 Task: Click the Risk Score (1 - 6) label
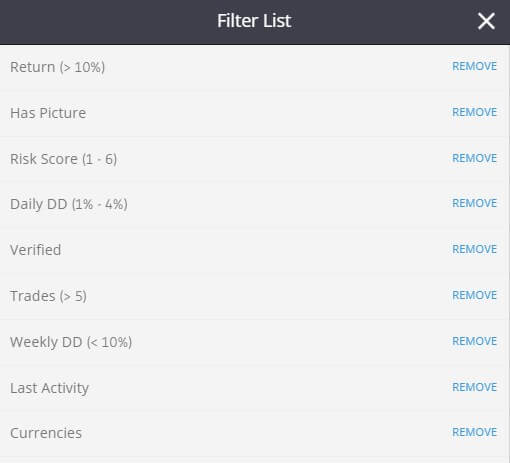(x=63, y=159)
